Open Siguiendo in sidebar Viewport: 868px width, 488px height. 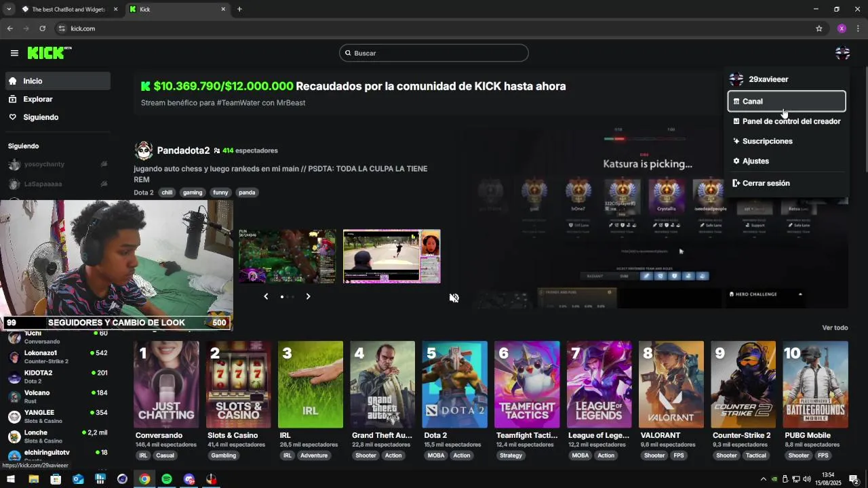pyautogui.click(x=58, y=117)
